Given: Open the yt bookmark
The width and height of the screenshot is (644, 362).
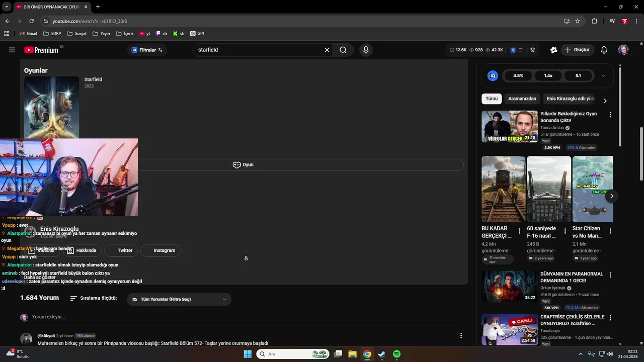Looking at the screenshot, I should coord(144,34).
